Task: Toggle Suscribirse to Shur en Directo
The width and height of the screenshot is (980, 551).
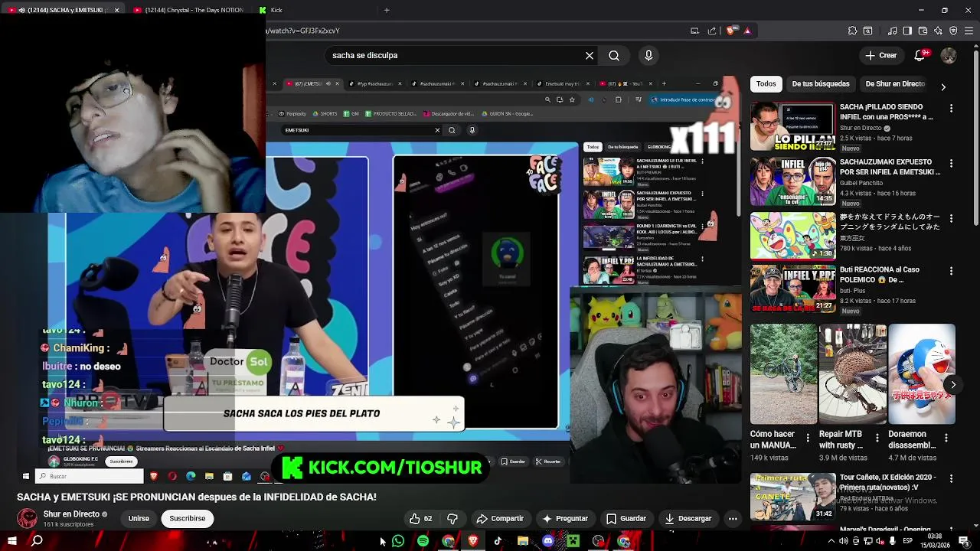Action: click(x=188, y=519)
